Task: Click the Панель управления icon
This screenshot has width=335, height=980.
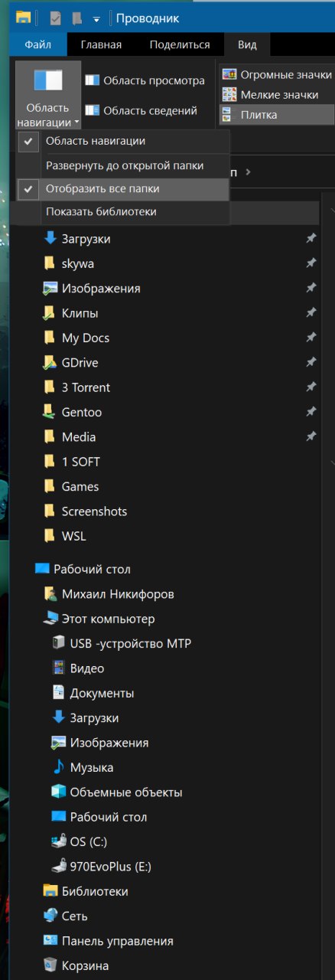Action: pyautogui.click(x=50, y=941)
